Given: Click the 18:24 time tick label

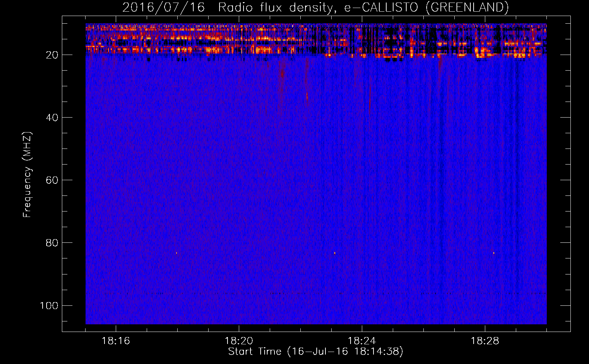Looking at the screenshot, I should pyautogui.click(x=362, y=341).
